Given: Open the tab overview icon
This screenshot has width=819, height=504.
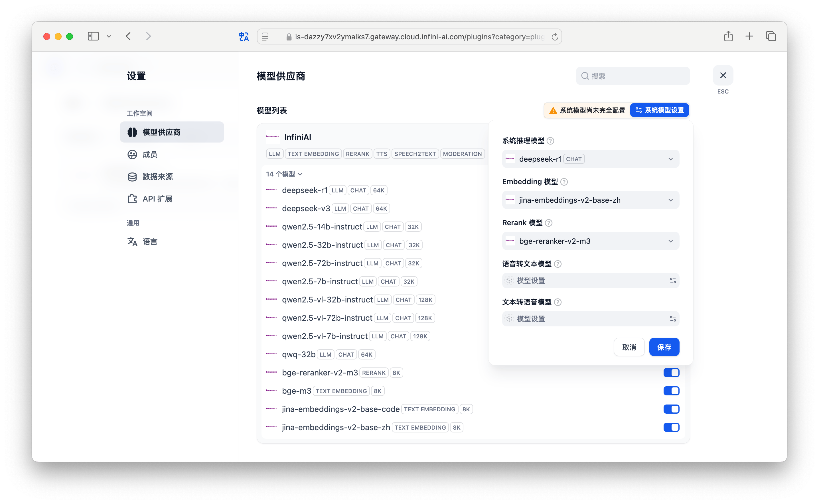Looking at the screenshot, I should (x=771, y=36).
